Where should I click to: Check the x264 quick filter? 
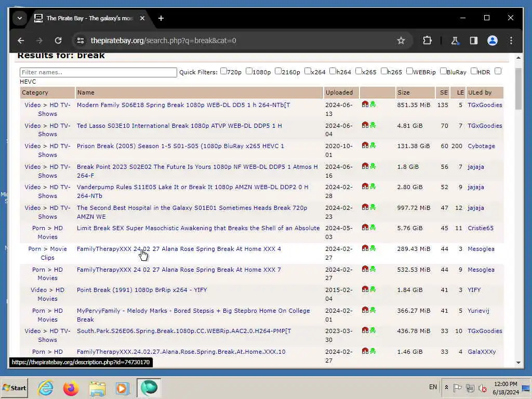click(x=308, y=71)
